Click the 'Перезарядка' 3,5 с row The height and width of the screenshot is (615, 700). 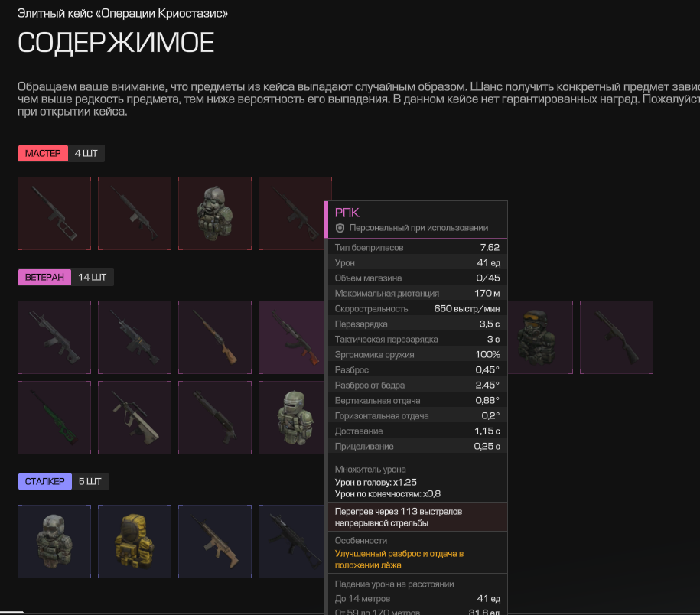tap(418, 324)
